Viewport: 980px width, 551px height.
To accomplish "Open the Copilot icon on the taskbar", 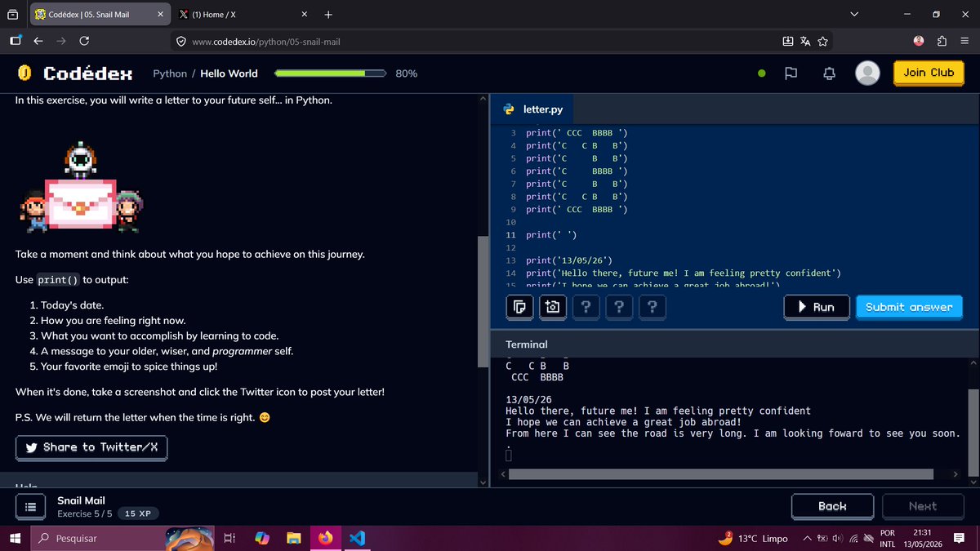I will (x=261, y=538).
